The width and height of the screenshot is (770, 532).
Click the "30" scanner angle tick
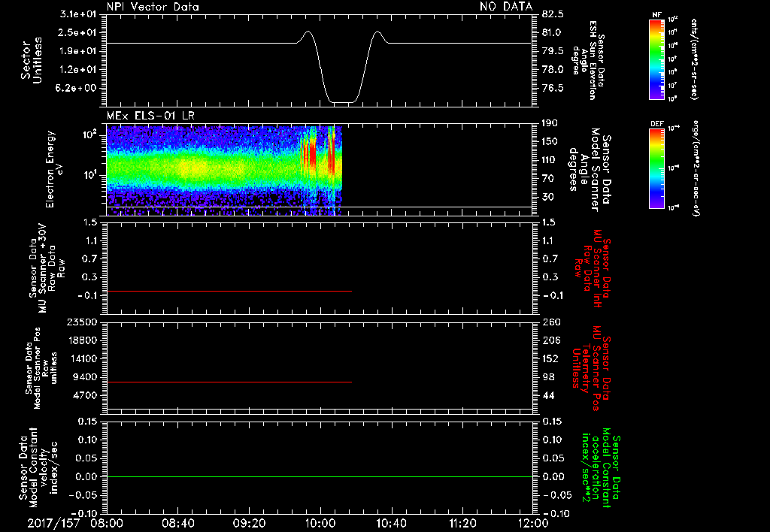point(550,197)
